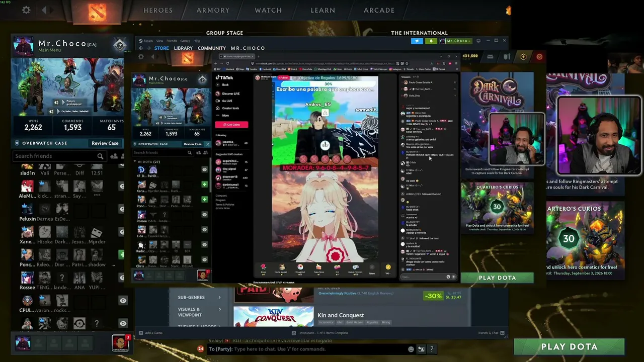The width and height of the screenshot is (644, 362).
Task: Open the emoticon picker in party chat bar
Action: coord(411,349)
